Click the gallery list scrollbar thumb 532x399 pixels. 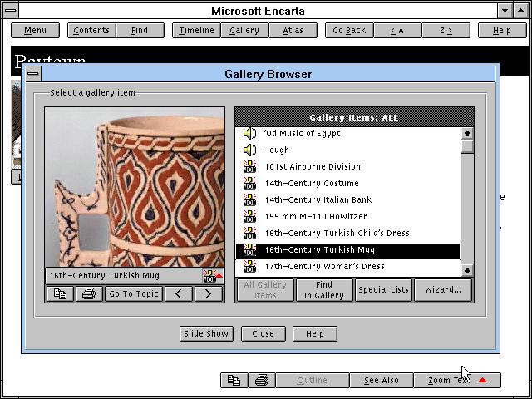(x=467, y=147)
